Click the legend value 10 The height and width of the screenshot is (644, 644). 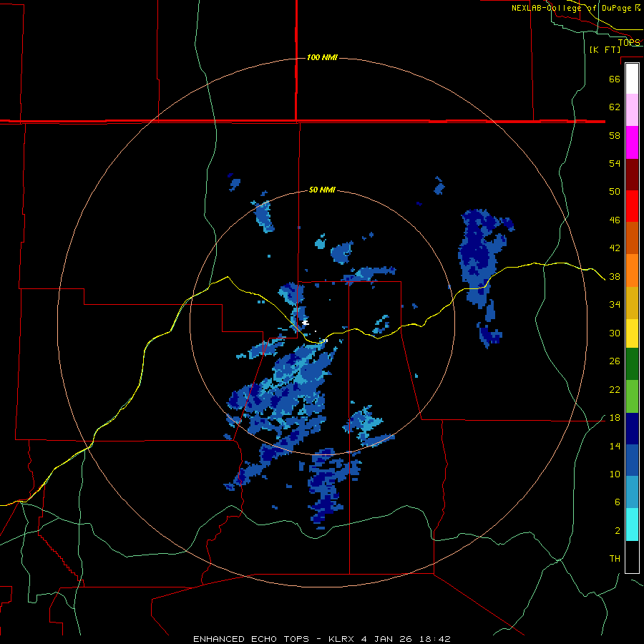pos(615,474)
